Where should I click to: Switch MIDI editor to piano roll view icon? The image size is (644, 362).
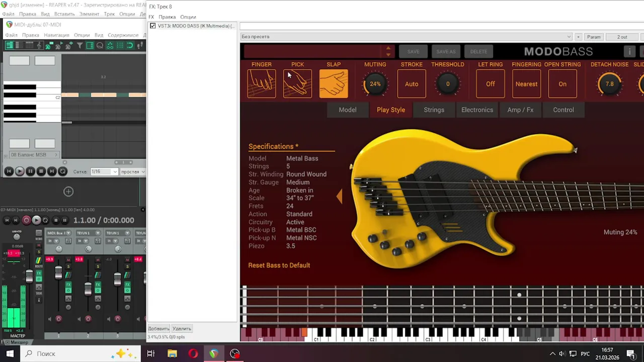pyautogui.click(x=10, y=45)
